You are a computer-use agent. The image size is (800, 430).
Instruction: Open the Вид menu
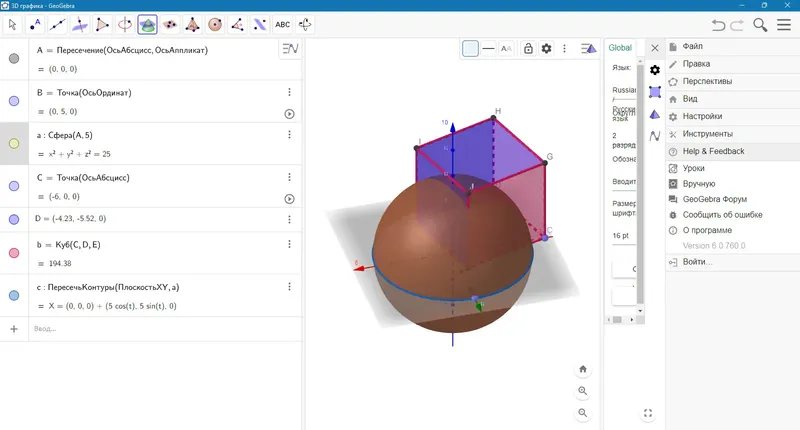(x=733, y=98)
